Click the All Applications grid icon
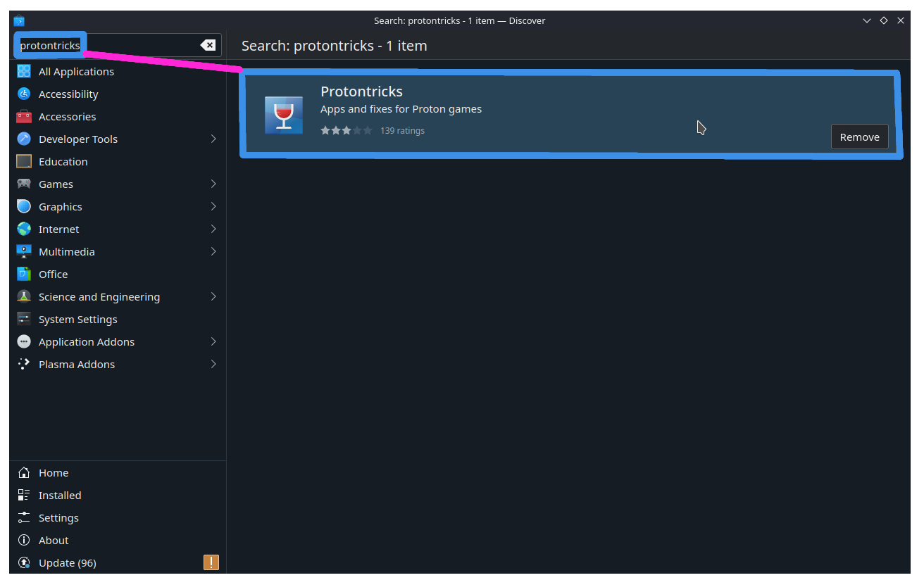 click(24, 71)
